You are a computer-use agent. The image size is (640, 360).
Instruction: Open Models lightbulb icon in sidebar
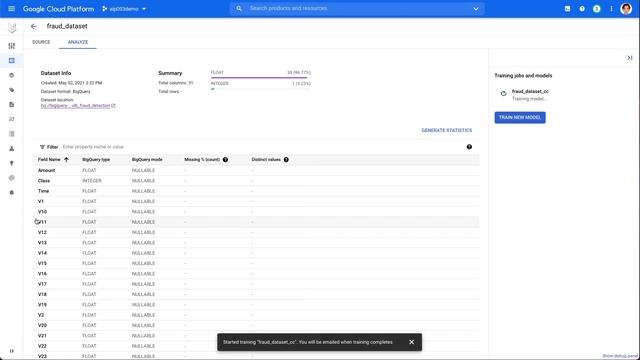coord(12,163)
